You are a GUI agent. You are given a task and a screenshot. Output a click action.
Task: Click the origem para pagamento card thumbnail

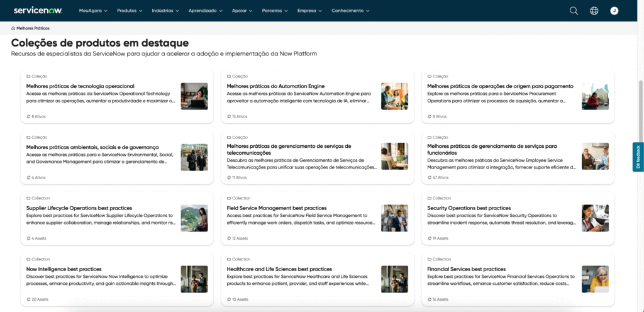pyautogui.click(x=595, y=96)
